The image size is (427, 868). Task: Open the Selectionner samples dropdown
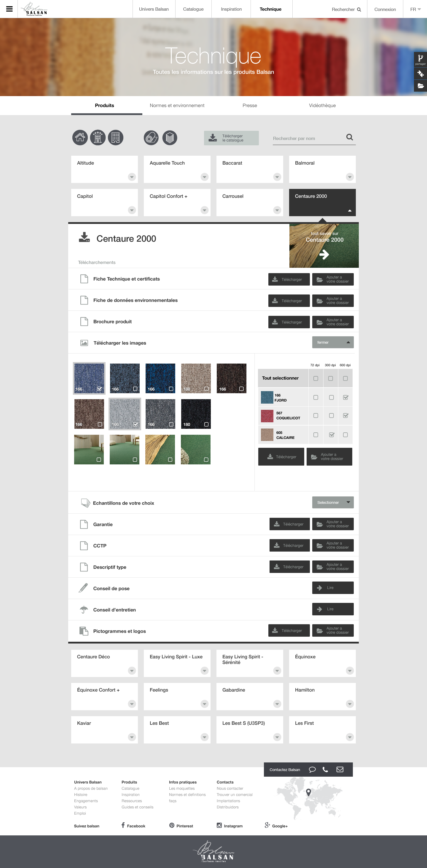coord(333,502)
